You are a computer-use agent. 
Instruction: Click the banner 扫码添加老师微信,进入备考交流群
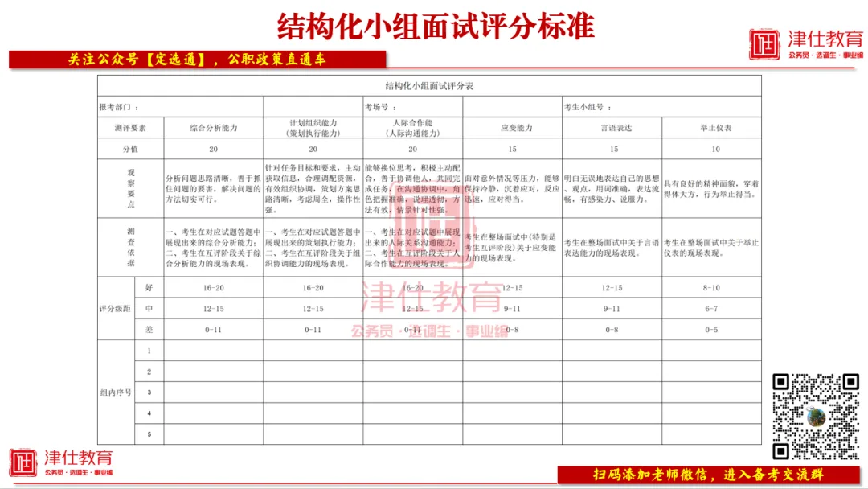pyautogui.click(x=709, y=475)
